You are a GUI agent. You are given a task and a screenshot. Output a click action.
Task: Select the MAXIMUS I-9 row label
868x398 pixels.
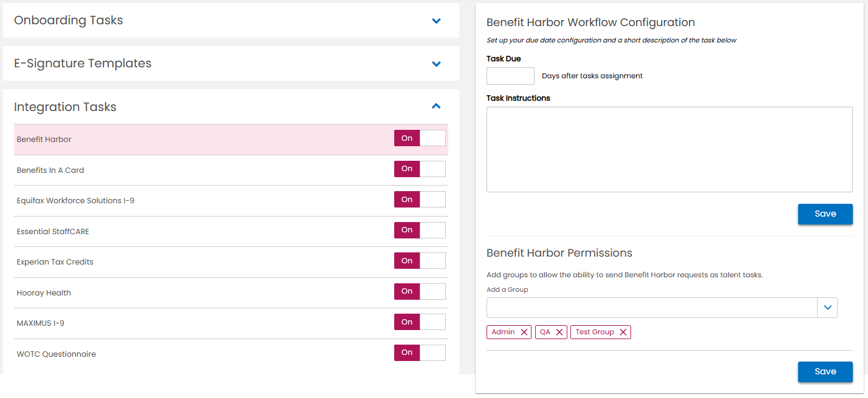click(x=41, y=323)
